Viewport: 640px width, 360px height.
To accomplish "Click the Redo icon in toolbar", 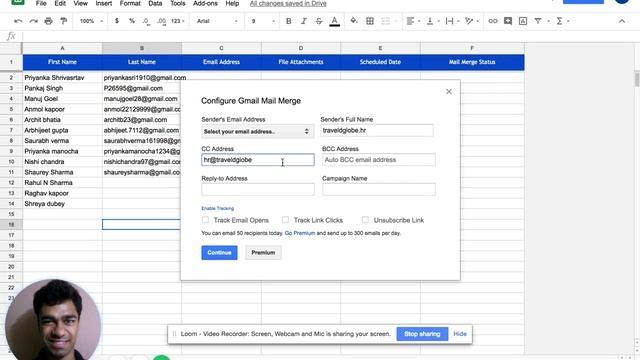I will pos(33,21).
